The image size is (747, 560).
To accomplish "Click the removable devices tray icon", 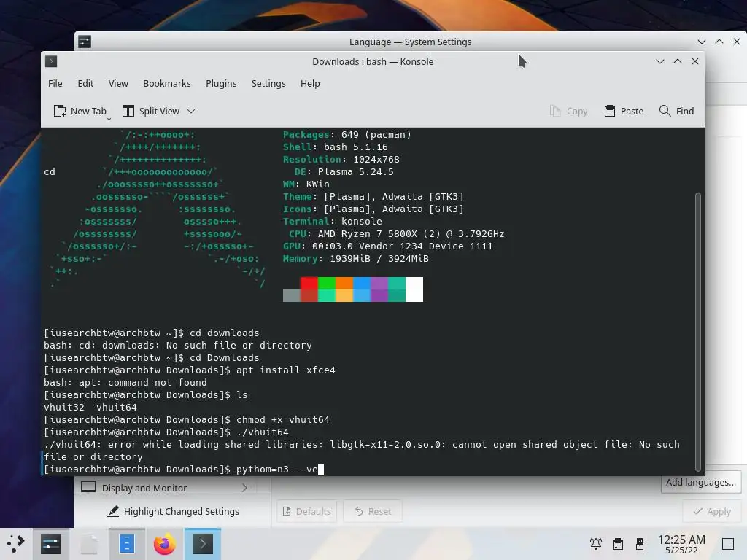I will point(640,543).
